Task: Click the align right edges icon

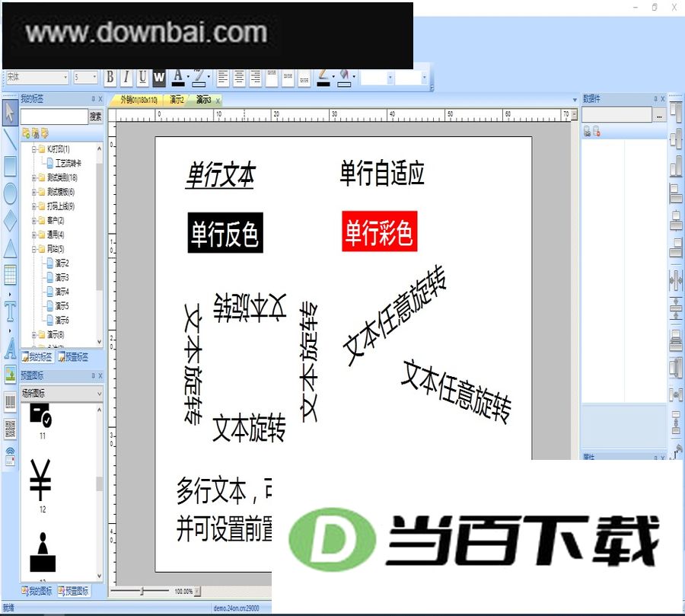Action: pos(676,248)
